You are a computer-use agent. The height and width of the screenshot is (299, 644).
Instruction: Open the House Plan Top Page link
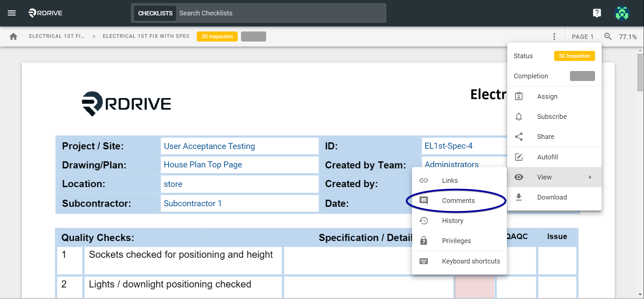point(203,165)
